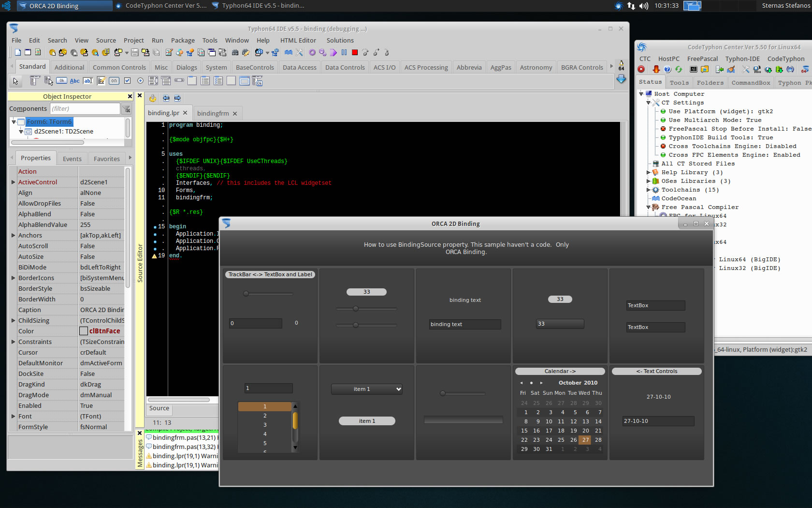Click red down-arrow icon in CodeTyphon Center

[x=656, y=70]
